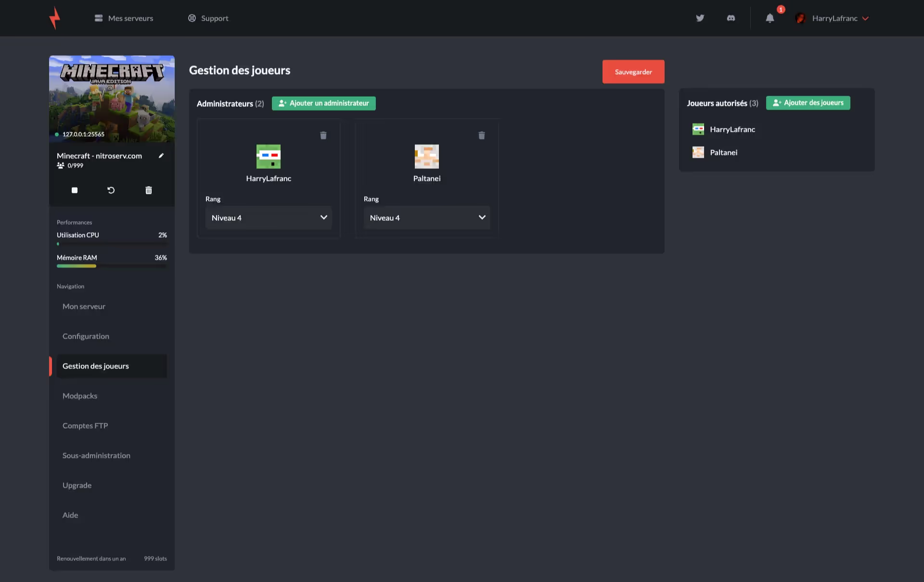Click the NitroServ lightning logo
Viewport: 924px width, 582px height.
pos(55,18)
